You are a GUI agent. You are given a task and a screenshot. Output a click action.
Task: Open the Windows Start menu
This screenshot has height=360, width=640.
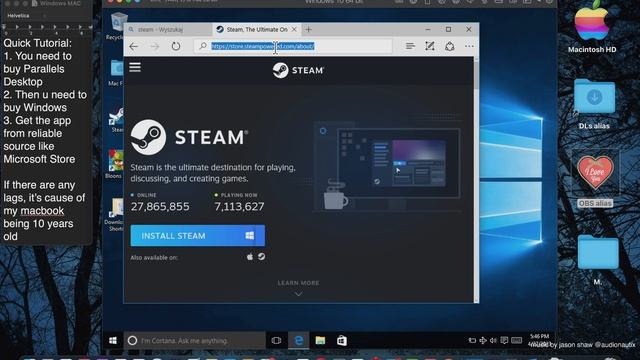click(x=113, y=340)
